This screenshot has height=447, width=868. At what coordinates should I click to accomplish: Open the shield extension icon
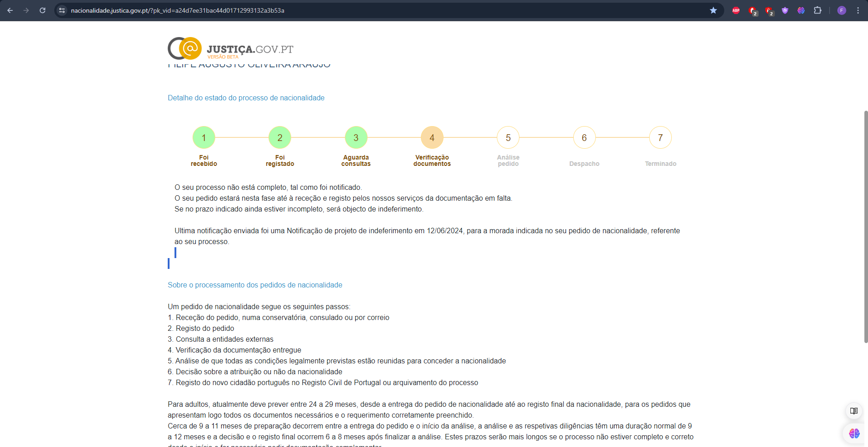coord(785,10)
